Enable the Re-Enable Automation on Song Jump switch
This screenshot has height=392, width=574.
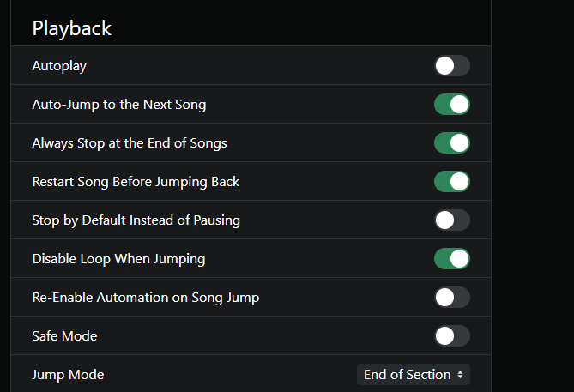pos(452,298)
